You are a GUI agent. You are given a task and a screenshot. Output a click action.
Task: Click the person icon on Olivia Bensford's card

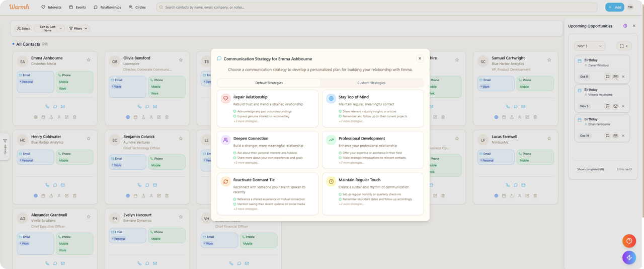[151, 117]
